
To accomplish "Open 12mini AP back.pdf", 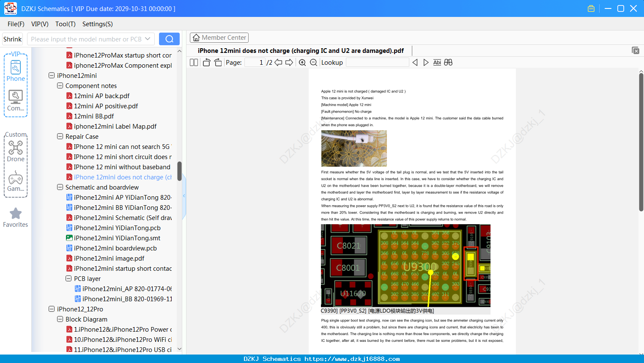I will click(x=102, y=96).
